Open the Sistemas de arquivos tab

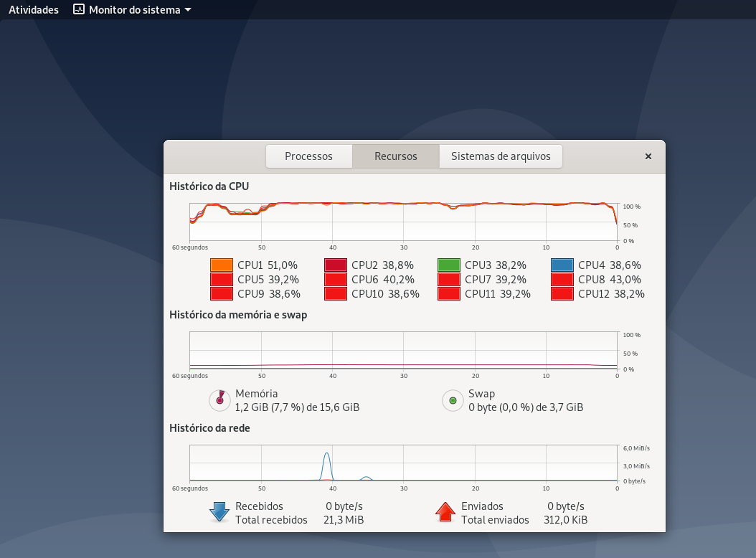click(501, 156)
